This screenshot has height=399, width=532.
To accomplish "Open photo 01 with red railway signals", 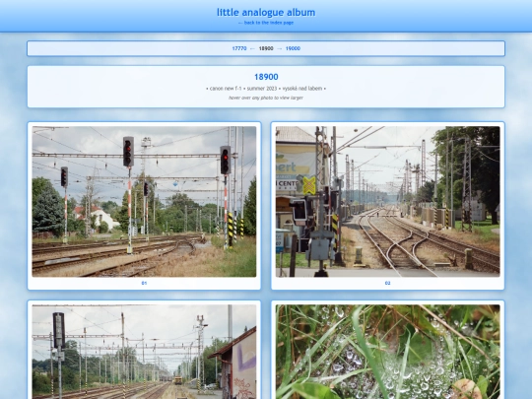I will pos(144,202).
